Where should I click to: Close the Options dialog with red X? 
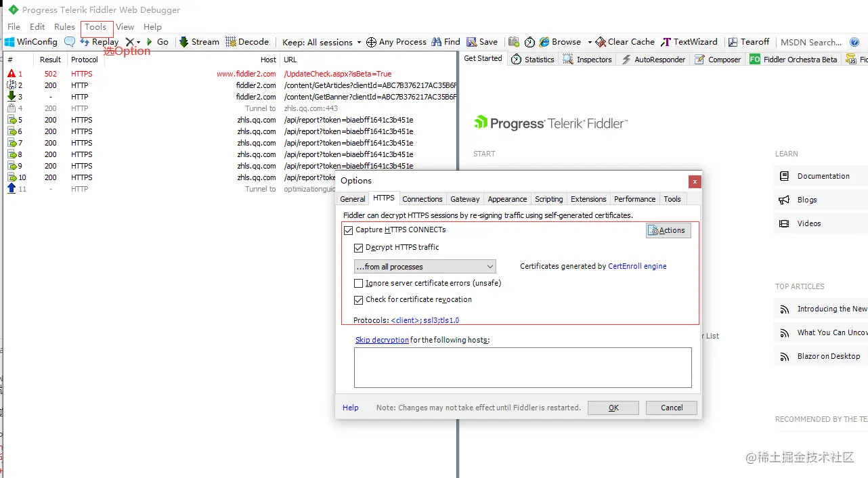tap(694, 181)
